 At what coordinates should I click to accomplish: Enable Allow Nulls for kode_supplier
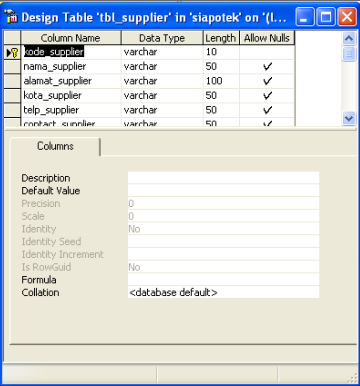(x=267, y=52)
